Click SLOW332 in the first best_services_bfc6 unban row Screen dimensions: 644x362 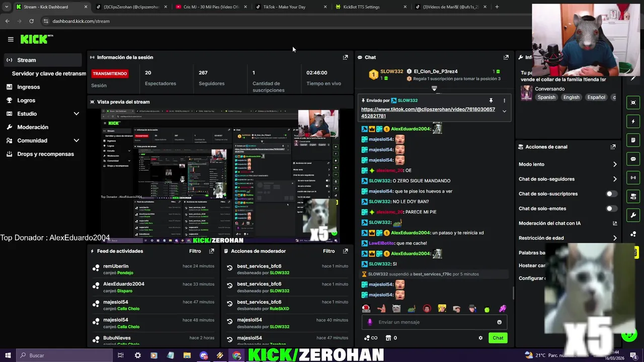click(x=279, y=273)
